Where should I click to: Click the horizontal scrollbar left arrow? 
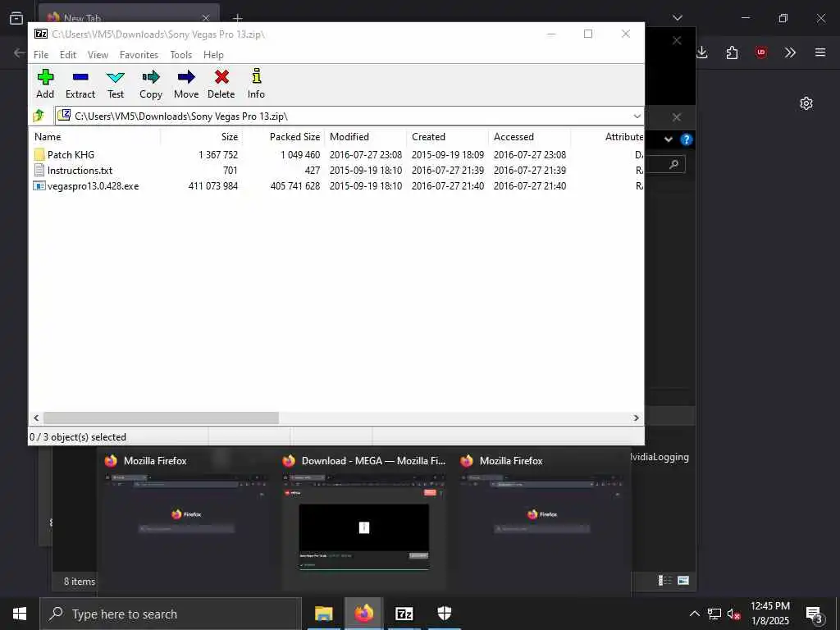(x=36, y=418)
